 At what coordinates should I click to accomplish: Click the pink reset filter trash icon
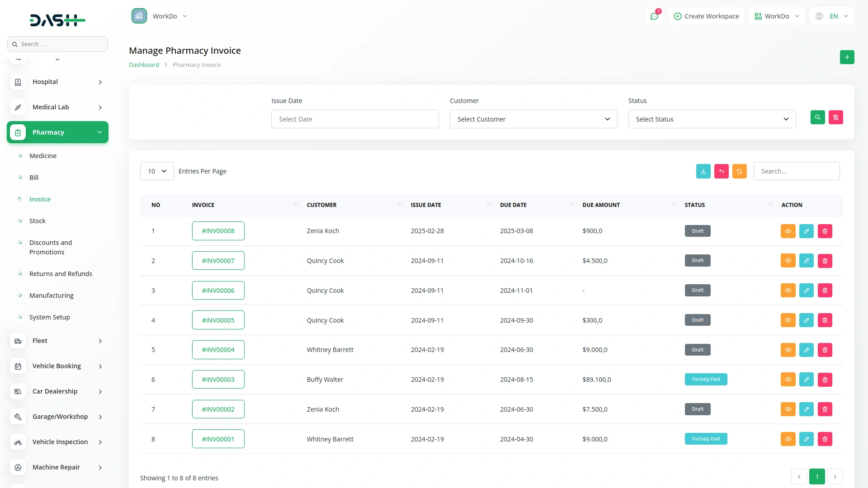click(835, 117)
